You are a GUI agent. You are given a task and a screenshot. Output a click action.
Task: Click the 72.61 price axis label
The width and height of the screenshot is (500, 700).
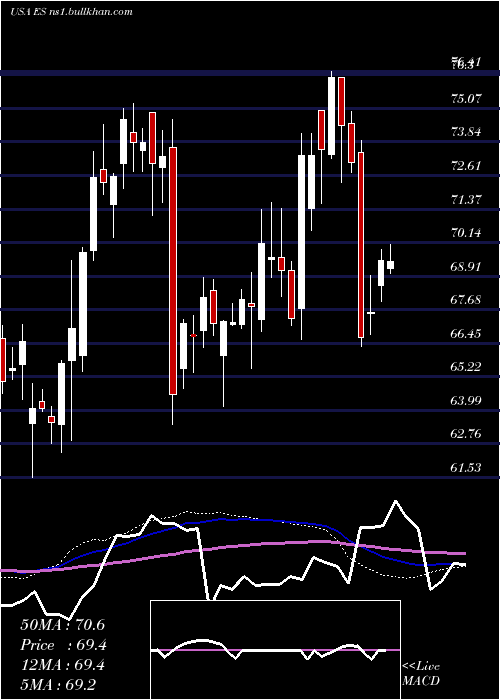[x=467, y=166]
